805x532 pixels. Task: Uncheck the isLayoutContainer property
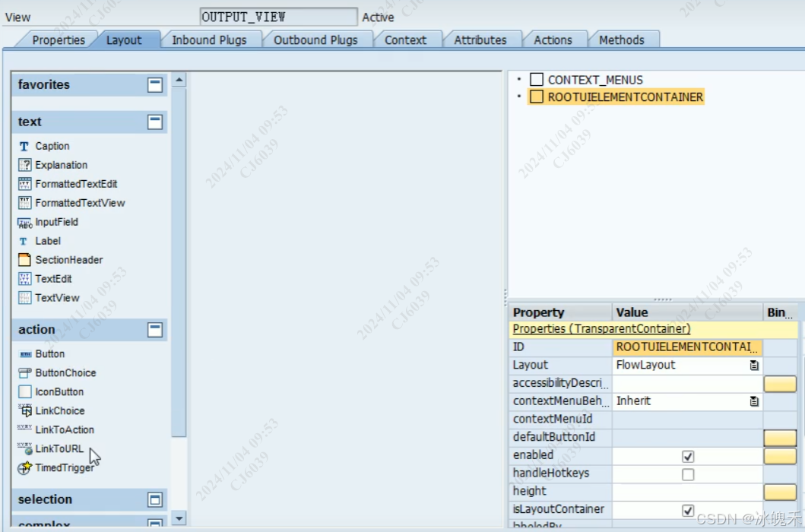(x=688, y=509)
